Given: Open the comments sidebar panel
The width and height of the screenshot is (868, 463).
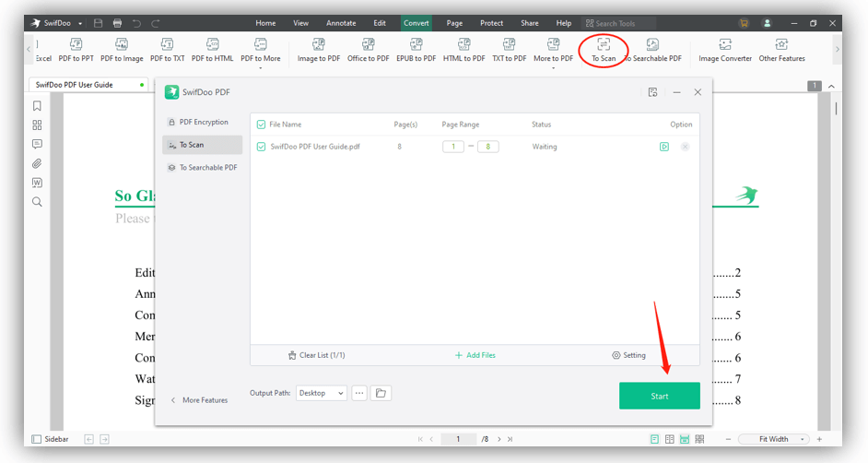Looking at the screenshot, I should coord(37,144).
